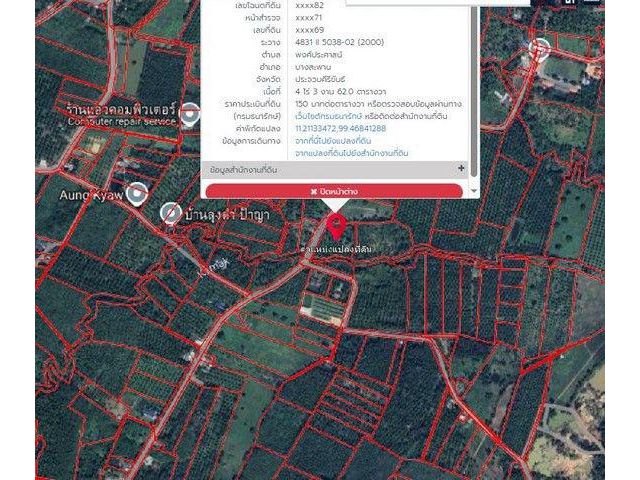Click the ราคาประเมินที่ดิน field label
The image size is (640, 480).
click(x=253, y=104)
